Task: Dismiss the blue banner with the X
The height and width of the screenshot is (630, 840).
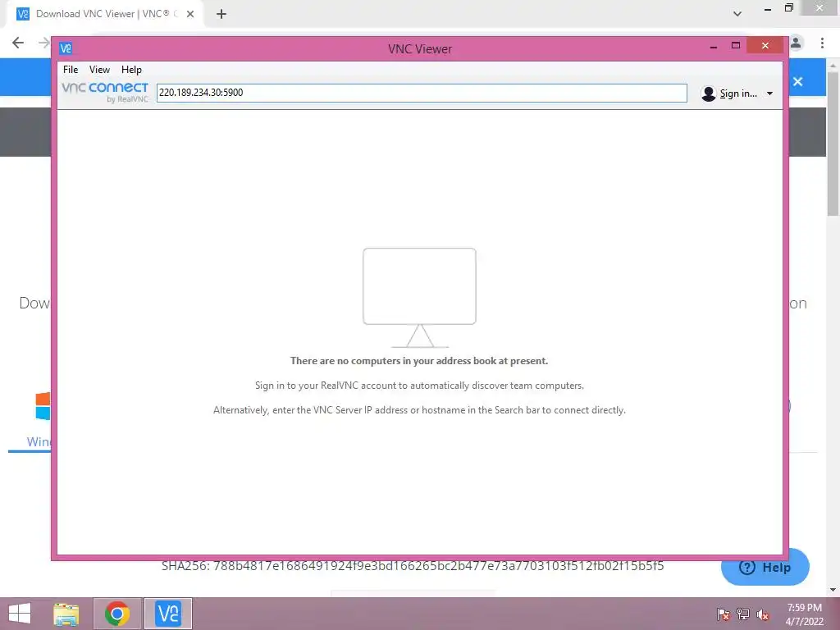Action: tap(797, 81)
